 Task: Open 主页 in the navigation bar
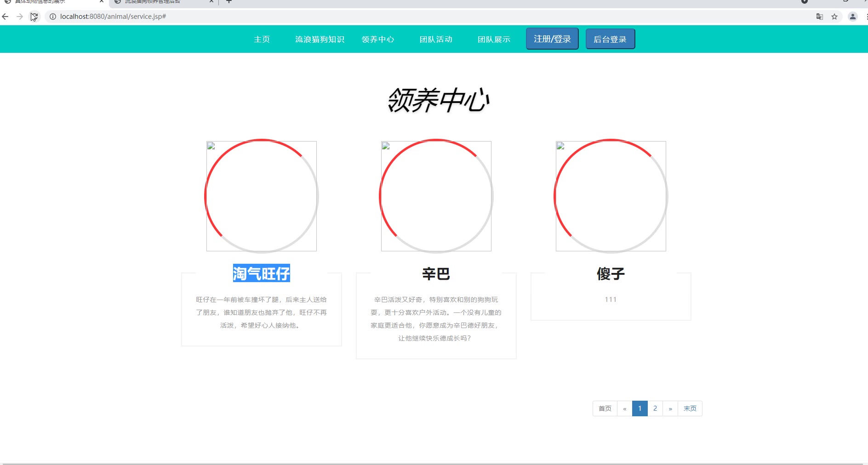pyautogui.click(x=262, y=40)
